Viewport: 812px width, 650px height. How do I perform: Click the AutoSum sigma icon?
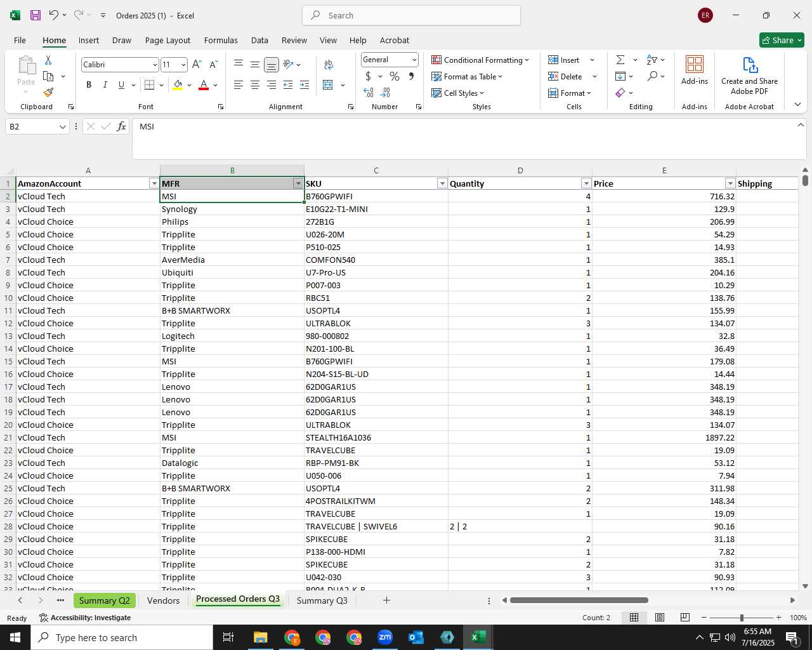click(x=620, y=60)
